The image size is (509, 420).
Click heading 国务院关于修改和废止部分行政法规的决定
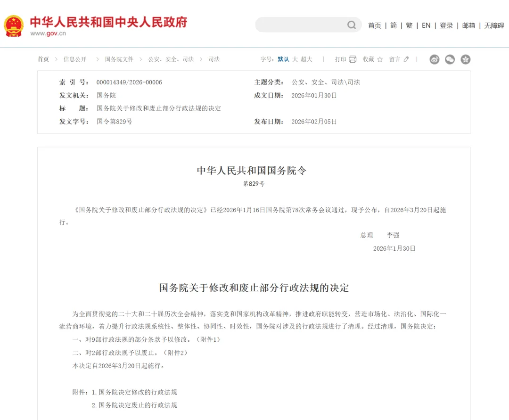[x=254, y=288]
